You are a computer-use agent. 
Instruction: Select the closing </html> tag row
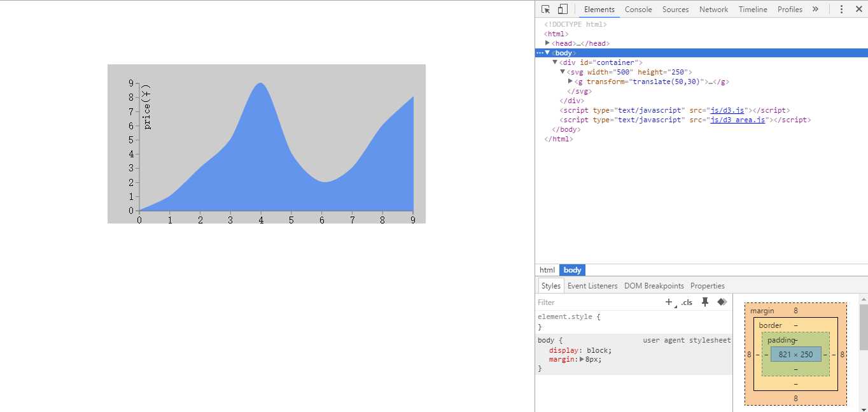click(558, 139)
